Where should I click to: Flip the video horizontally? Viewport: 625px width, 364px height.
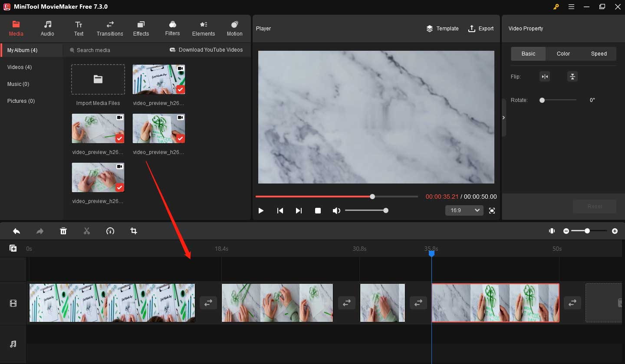click(x=545, y=77)
